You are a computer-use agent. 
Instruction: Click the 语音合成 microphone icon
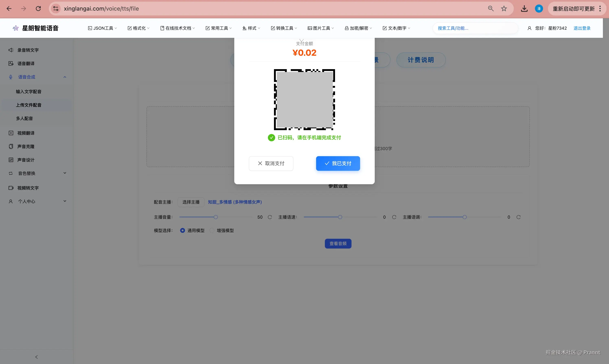tap(11, 77)
